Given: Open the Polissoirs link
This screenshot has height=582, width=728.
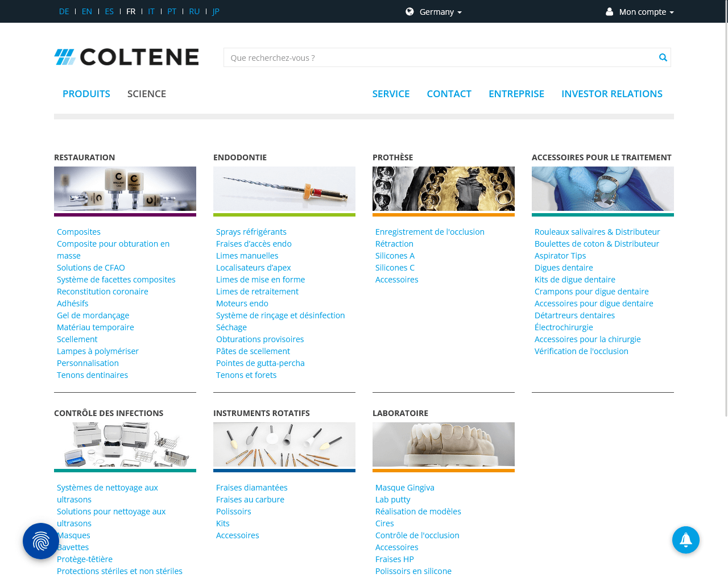Looking at the screenshot, I should coord(234,512).
